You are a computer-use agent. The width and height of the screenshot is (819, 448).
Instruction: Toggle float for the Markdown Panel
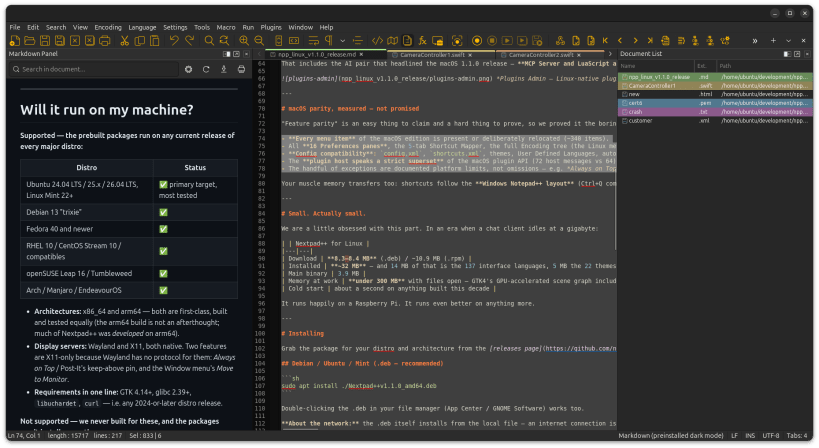237,54
